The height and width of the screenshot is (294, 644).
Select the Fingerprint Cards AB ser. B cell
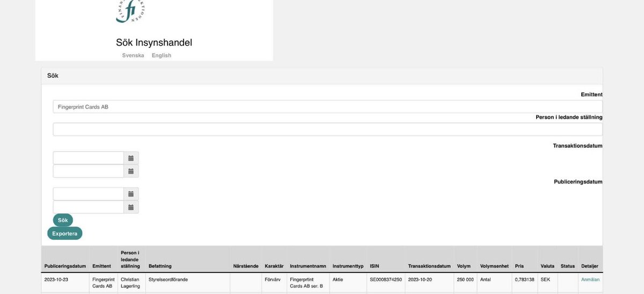(308, 283)
